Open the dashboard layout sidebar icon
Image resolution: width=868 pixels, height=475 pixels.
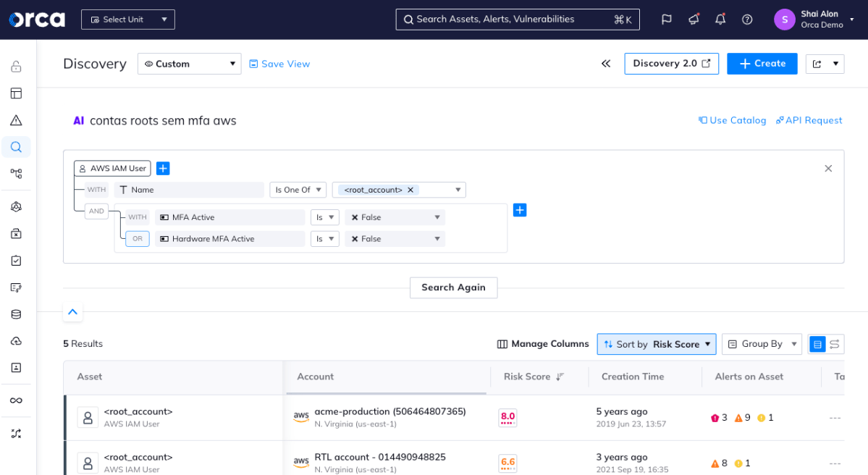tap(16, 93)
